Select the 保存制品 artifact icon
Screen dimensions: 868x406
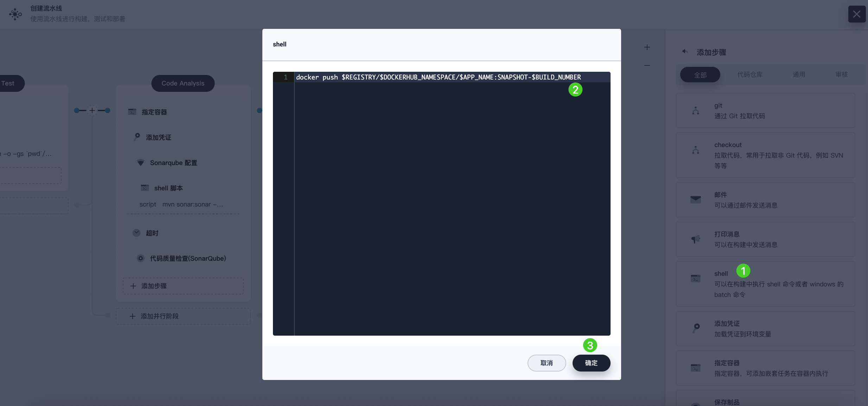coord(696,404)
